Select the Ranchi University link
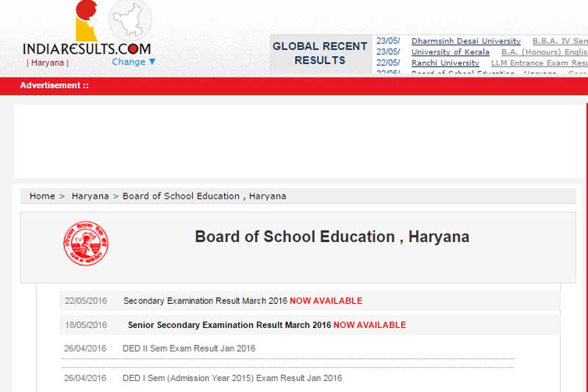The image size is (588, 392). click(x=445, y=63)
